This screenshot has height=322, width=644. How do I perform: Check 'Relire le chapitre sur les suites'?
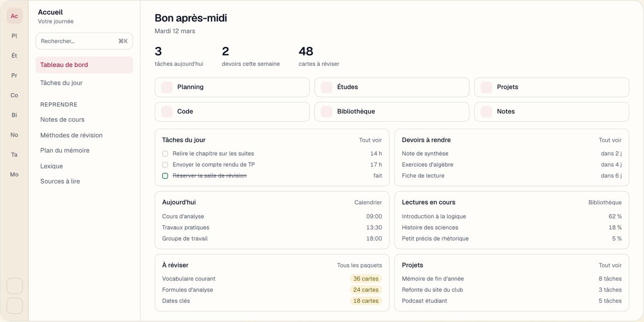[x=165, y=154]
